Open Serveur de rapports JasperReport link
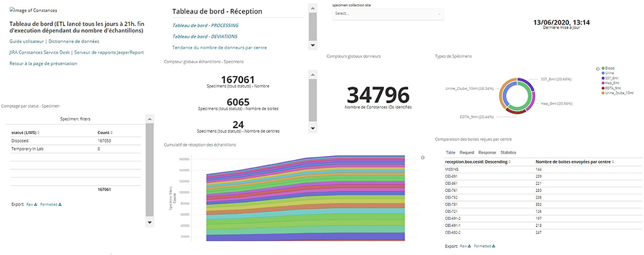The height and width of the screenshot is (255, 644). pos(109,52)
